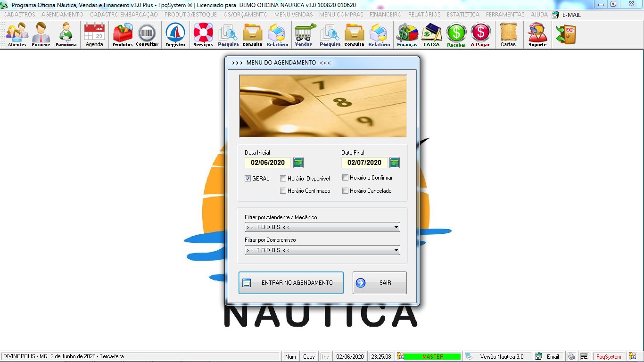This screenshot has height=362, width=644.
Task: Select the Consulta icon left of Vendas
Action: coord(253,35)
